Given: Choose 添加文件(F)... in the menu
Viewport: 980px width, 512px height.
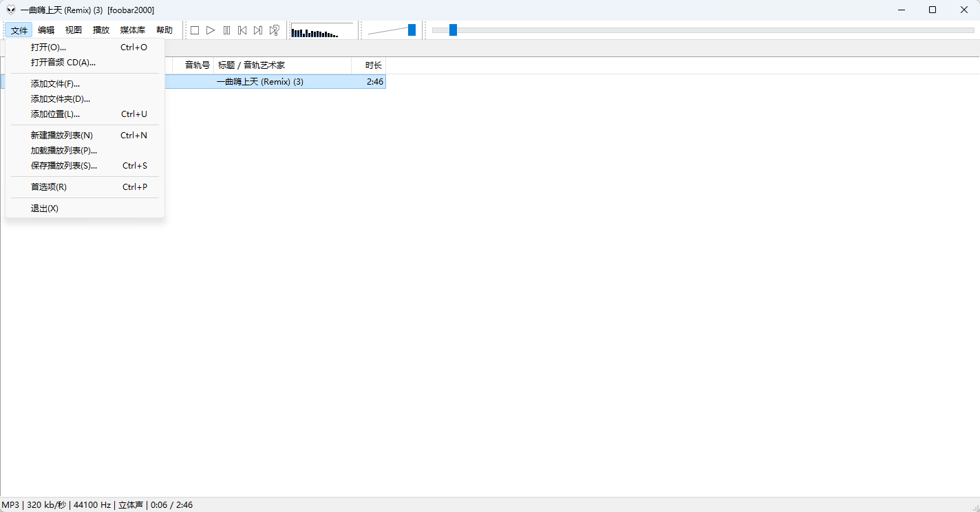Looking at the screenshot, I should pos(85,84).
